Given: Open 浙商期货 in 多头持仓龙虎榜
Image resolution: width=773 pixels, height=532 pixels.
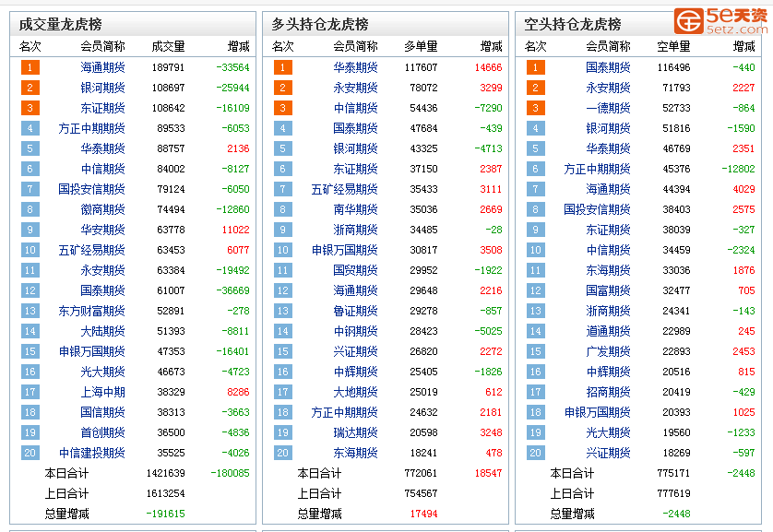Looking at the screenshot, I should tap(355, 230).
